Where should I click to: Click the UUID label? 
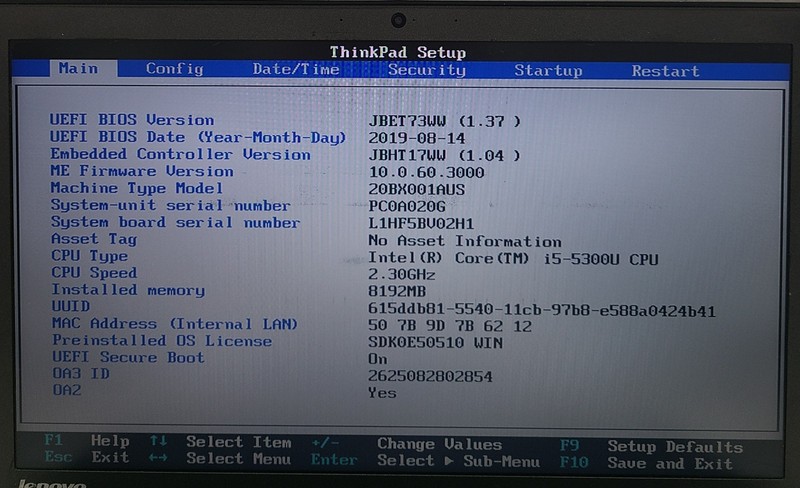[70, 306]
